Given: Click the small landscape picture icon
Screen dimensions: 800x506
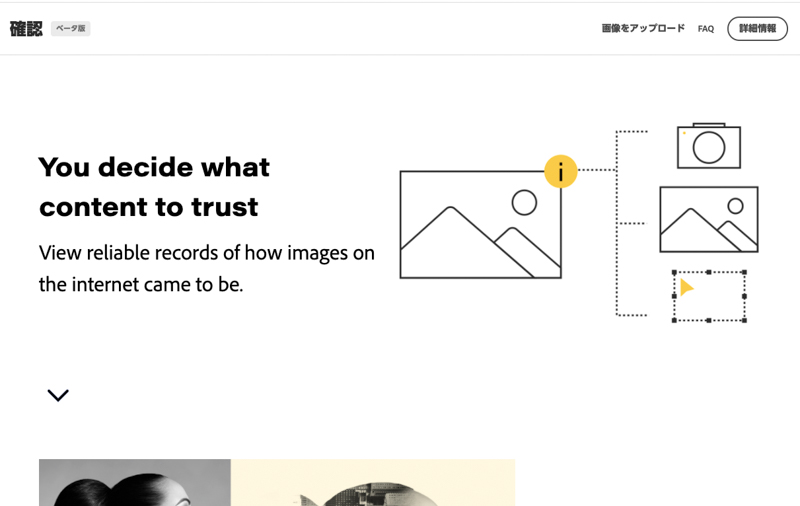Looking at the screenshot, I should coord(708,219).
